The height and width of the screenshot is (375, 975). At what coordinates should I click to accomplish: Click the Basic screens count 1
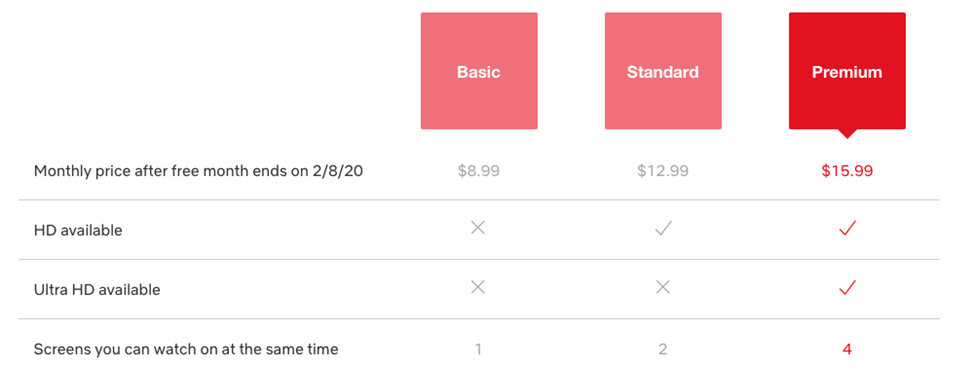click(x=478, y=350)
